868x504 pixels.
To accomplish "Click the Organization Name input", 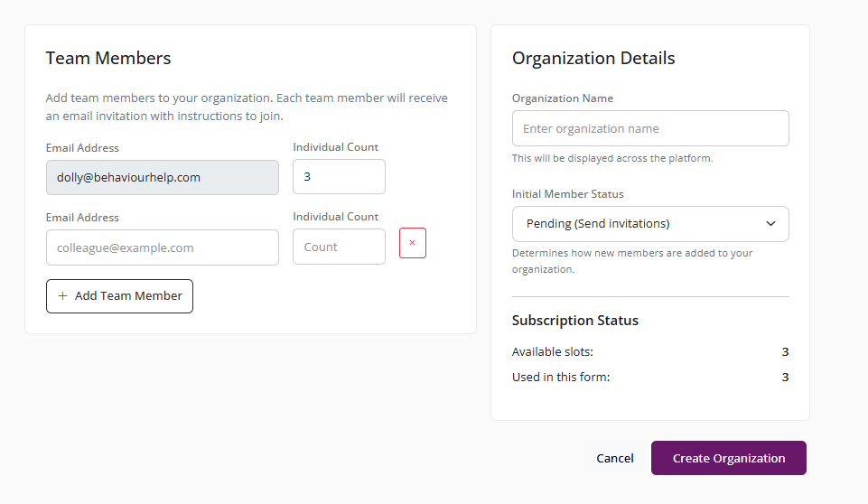I will point(650,128).
